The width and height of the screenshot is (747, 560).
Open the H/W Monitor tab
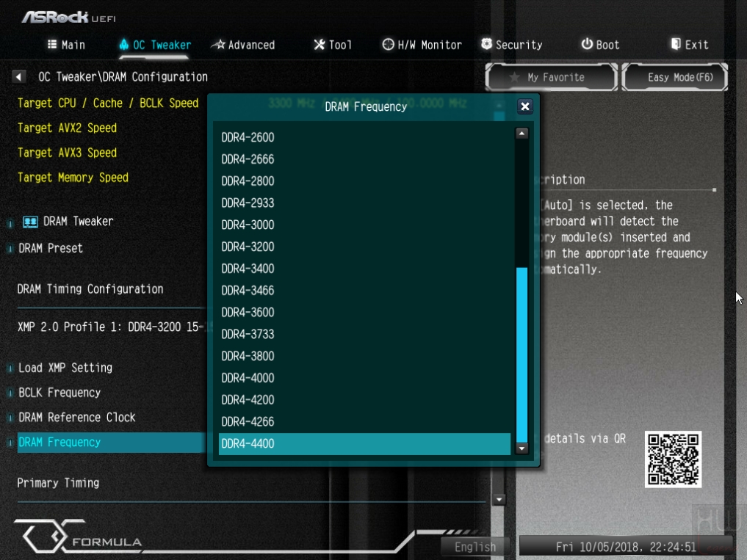click(x=422, y=45)
